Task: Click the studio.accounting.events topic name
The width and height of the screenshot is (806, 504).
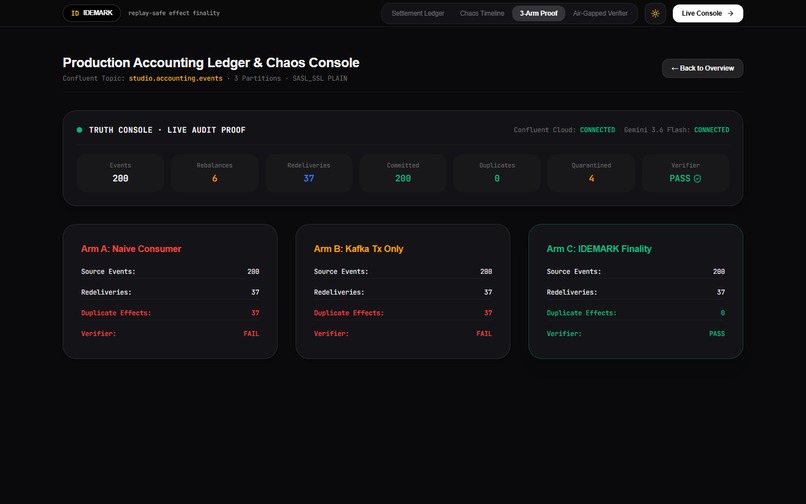Action: coord(175,78)
